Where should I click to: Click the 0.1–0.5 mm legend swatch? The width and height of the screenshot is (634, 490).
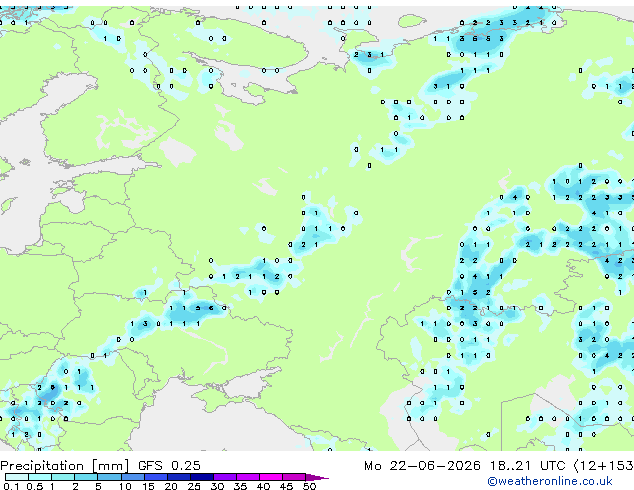coord(17,477)
